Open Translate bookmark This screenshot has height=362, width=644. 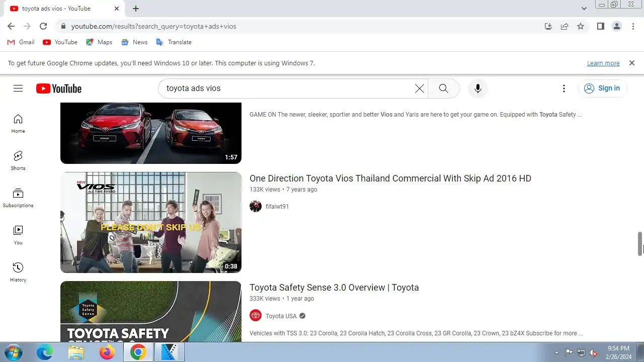[x=174, y=42]
